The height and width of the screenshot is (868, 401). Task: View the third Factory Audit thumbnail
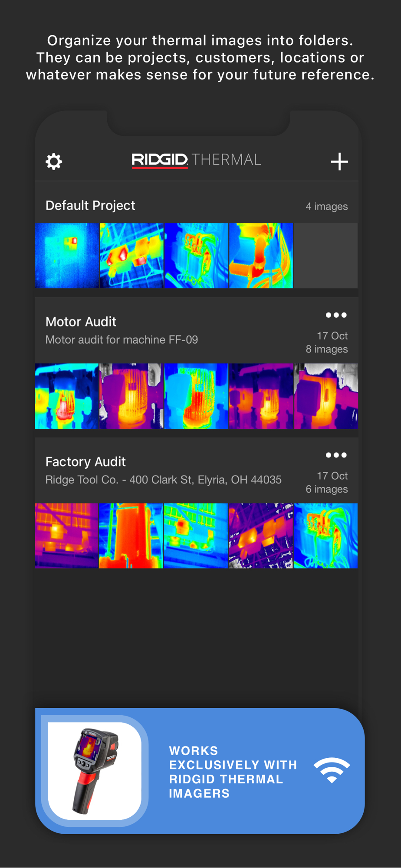point(196,536)
